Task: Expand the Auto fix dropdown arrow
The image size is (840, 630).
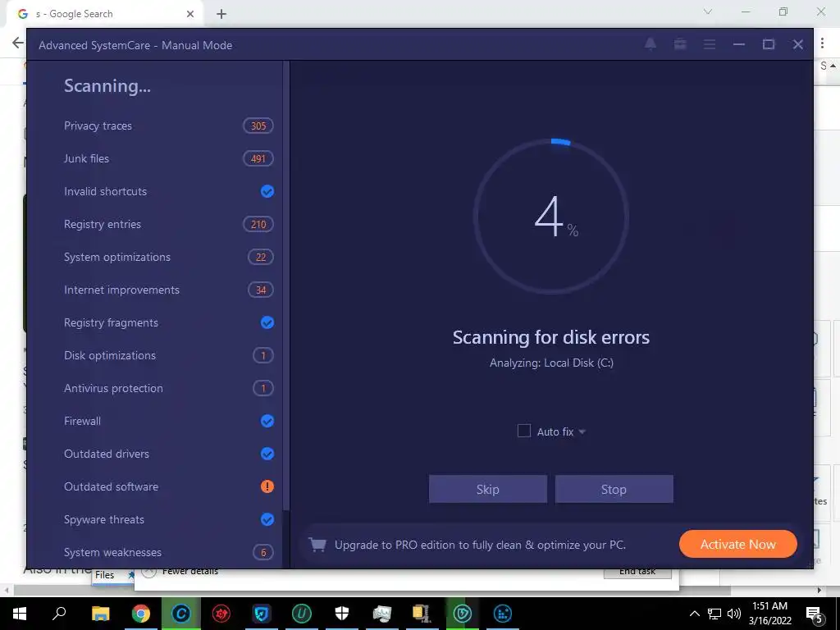Action: click(x=582, y=431)
